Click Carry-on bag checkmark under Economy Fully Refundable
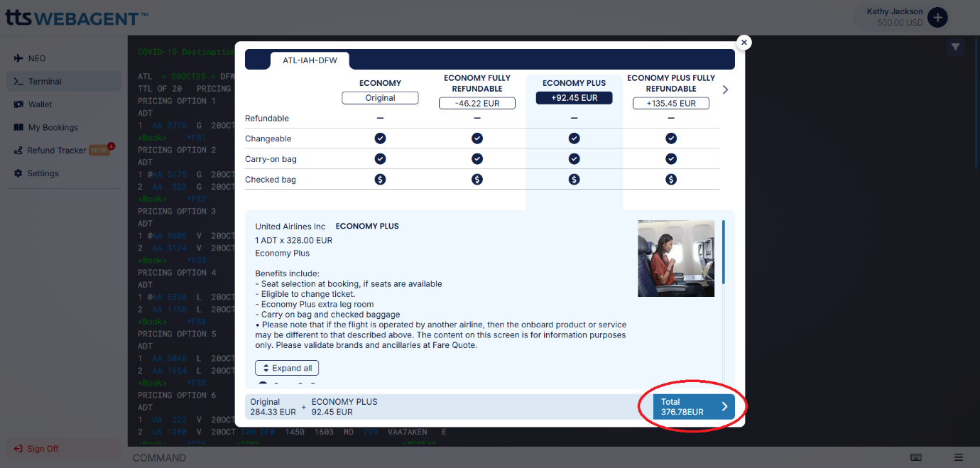Screen dimensions: 980x468 pos(477,159)
